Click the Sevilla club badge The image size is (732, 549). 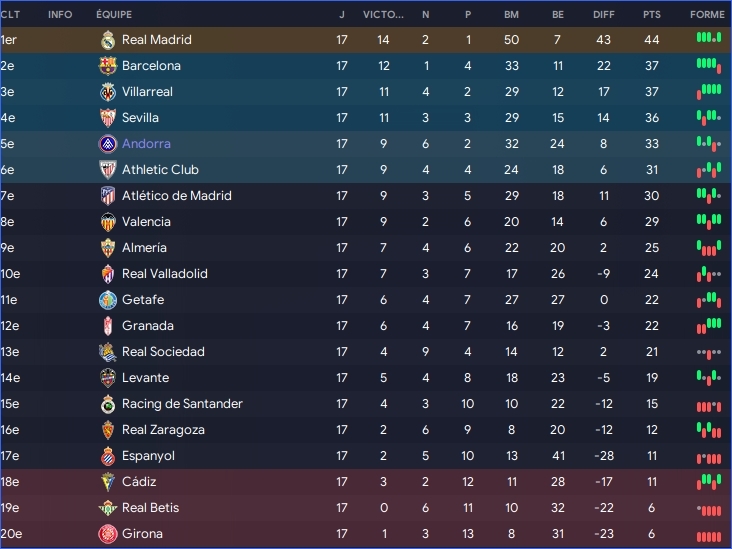pos(108,118)
